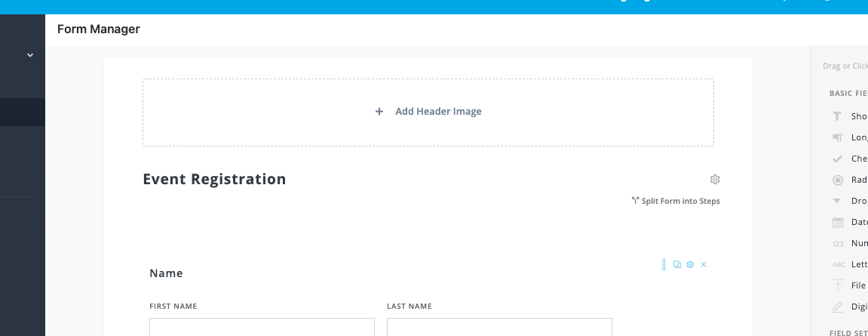Add a Letters field (ABC icon)

848,264
